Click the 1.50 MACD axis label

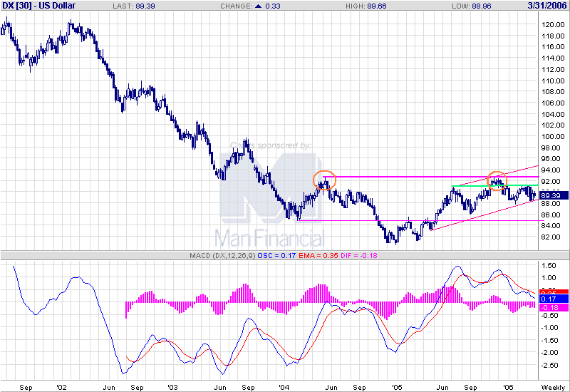tap(549, 266)
